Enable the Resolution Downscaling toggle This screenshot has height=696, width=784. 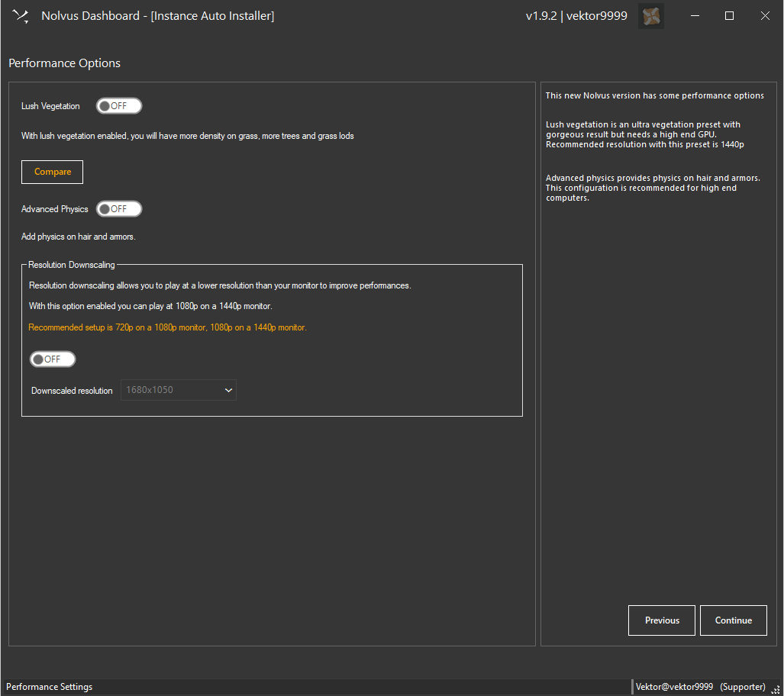53,359
